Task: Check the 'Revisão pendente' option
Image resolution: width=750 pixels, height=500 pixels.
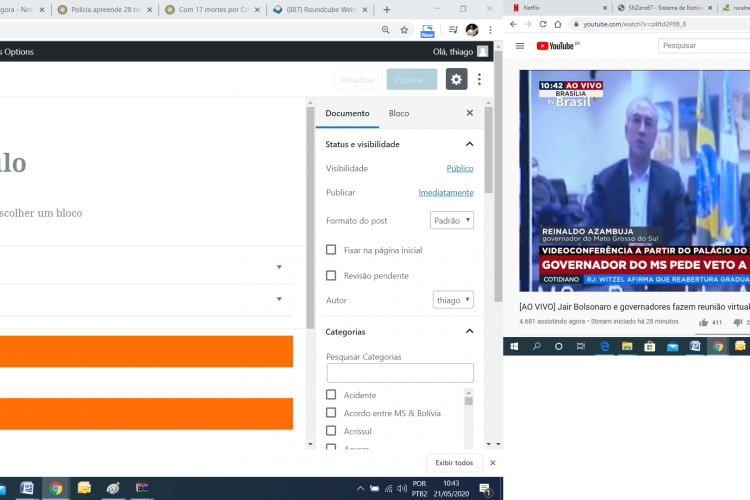Action: (331, 276)
